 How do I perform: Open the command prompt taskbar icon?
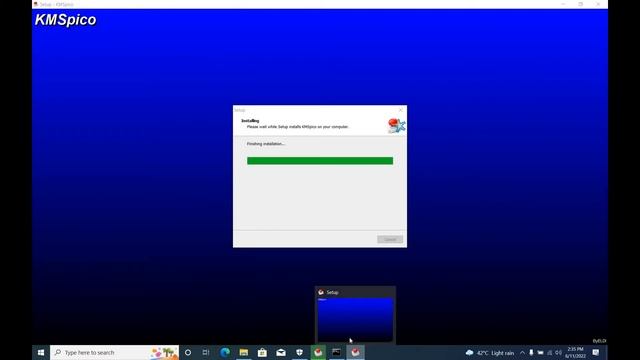336,352
